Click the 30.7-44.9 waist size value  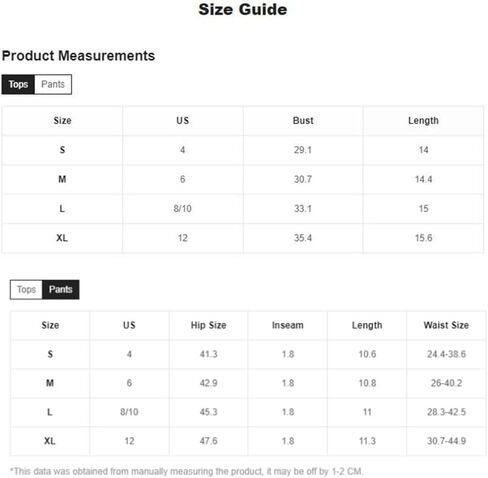(446, 441)
